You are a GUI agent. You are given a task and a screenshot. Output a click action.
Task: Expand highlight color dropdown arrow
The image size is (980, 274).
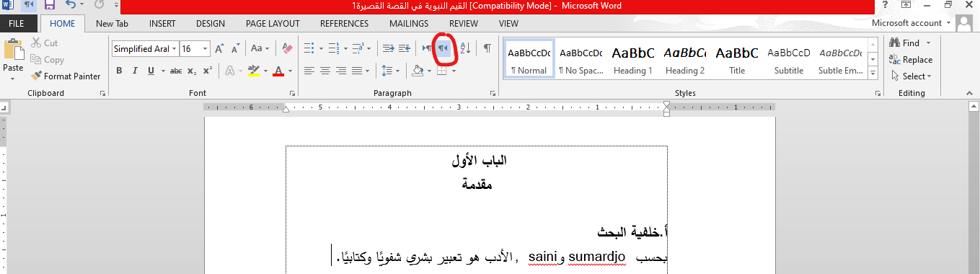click(265, 71)
